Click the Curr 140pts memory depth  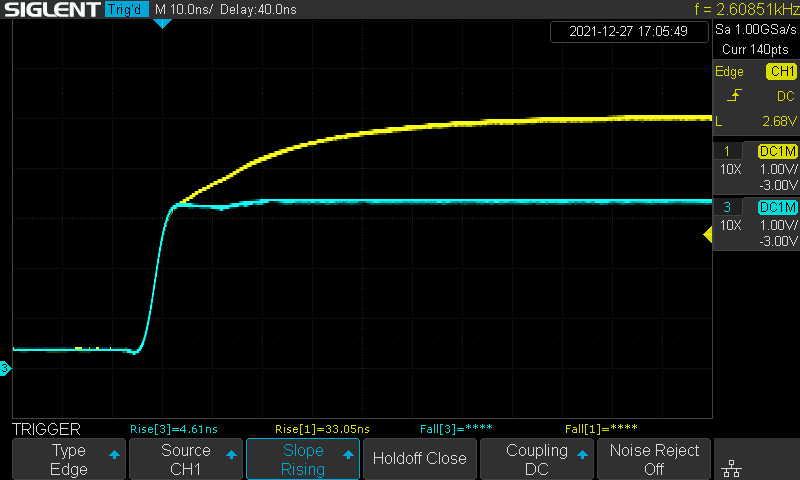coord(755,49)
